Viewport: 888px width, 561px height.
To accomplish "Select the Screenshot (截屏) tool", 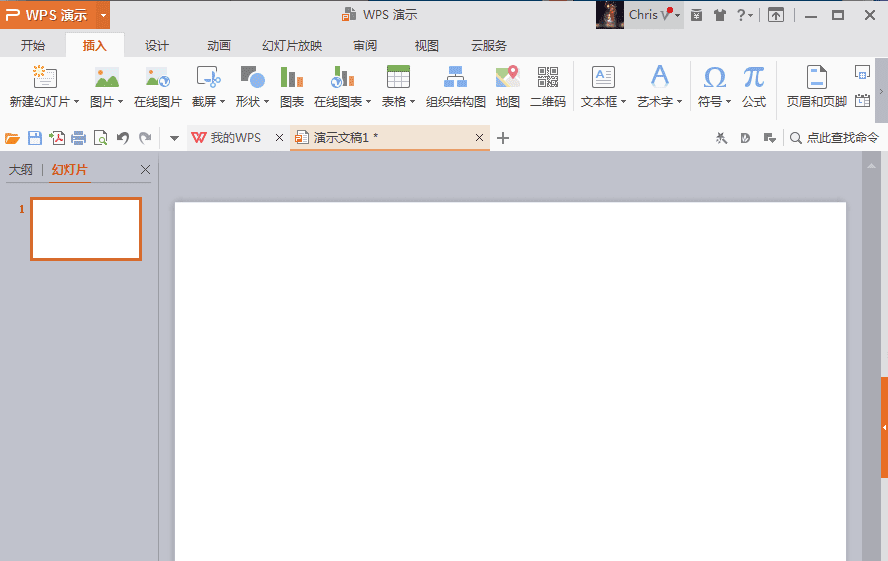I will pos(208,77).
